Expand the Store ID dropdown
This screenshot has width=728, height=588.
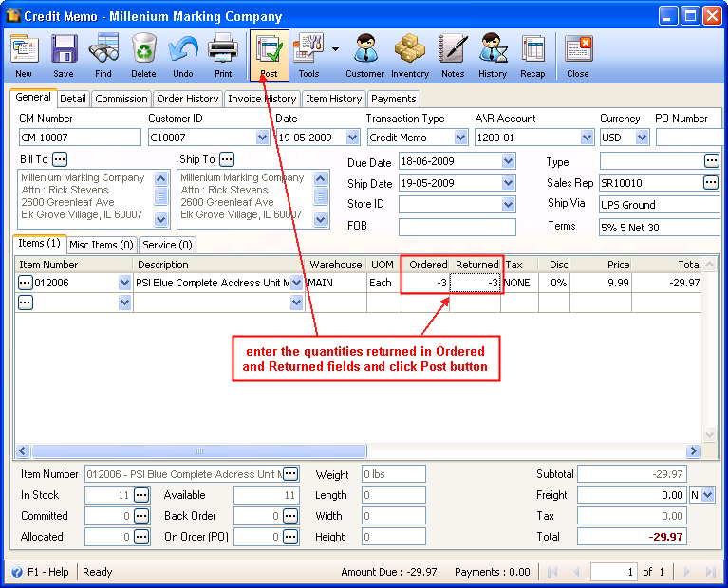[x=509, y=204]
